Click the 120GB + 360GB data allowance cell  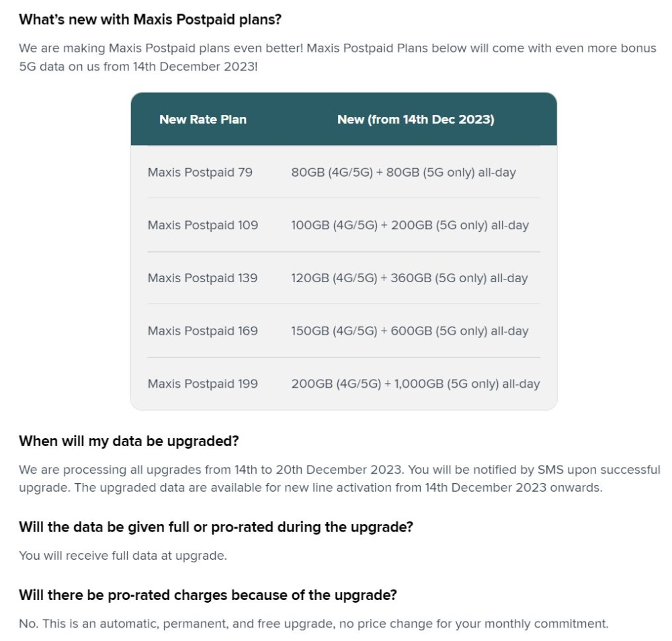coord(409,278)
